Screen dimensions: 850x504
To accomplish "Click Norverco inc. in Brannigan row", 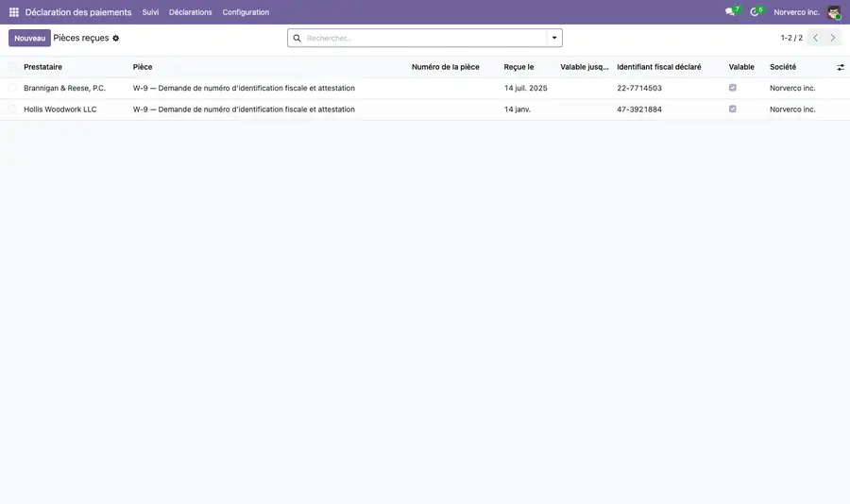I will pyautogui.click(x=792, y=88).
